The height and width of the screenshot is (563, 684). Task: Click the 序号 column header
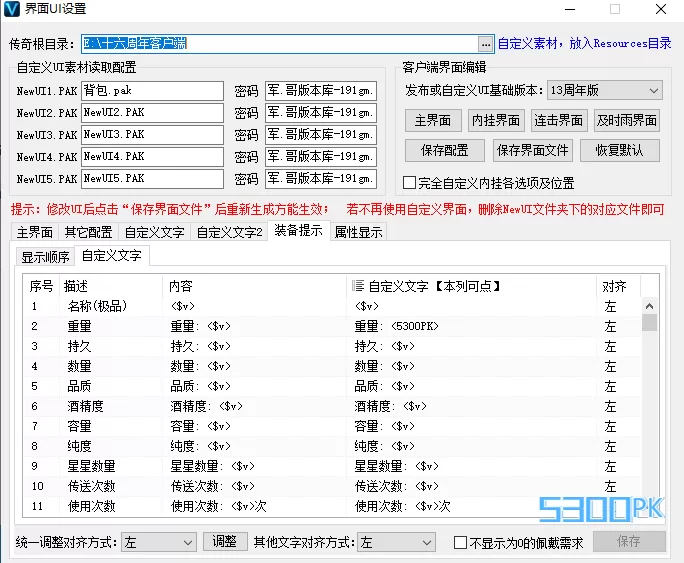[x=41, y=286]
